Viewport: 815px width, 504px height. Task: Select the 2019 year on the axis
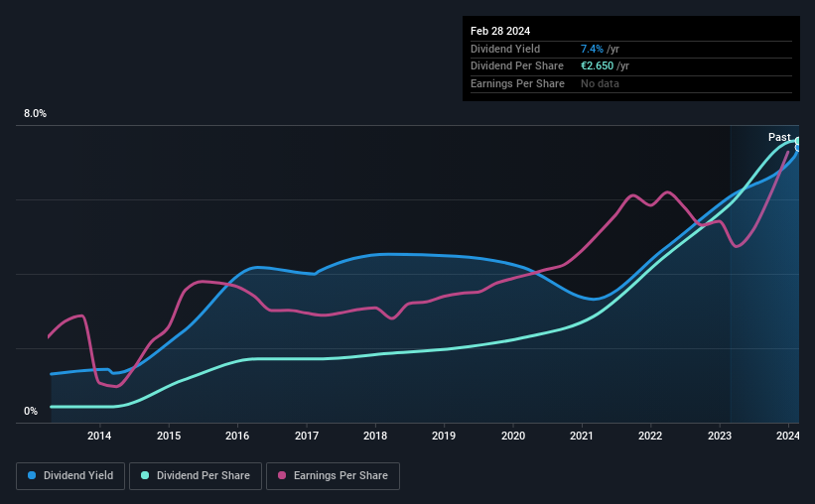[444, 436]
